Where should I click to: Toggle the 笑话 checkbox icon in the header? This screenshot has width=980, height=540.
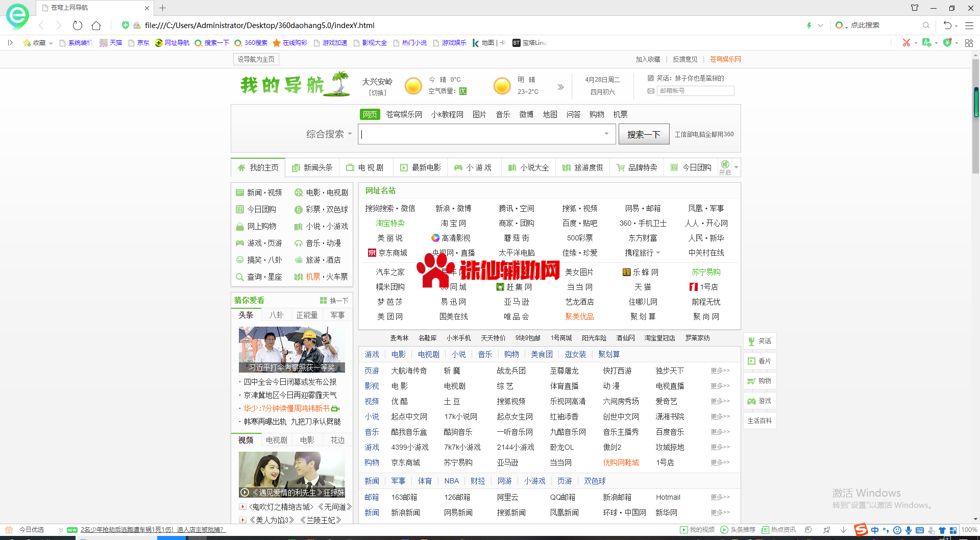(650, 78)
